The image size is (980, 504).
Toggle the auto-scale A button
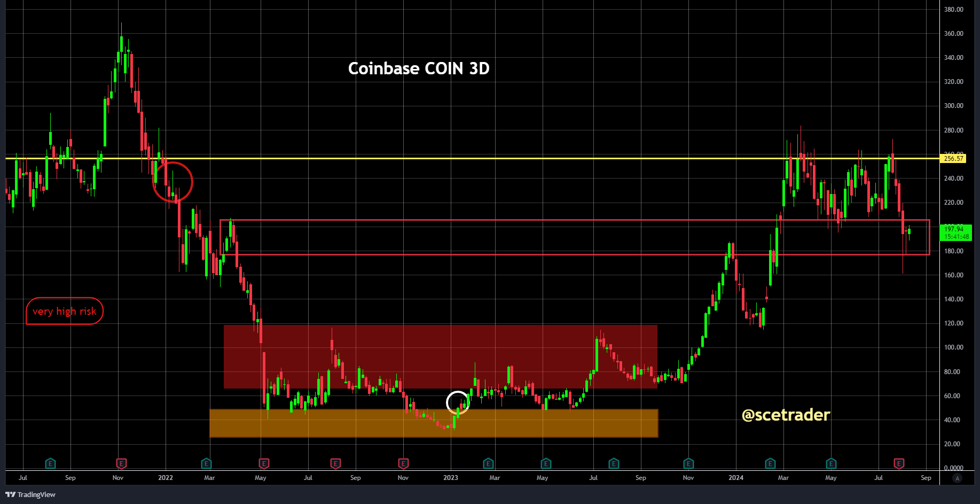958,478
